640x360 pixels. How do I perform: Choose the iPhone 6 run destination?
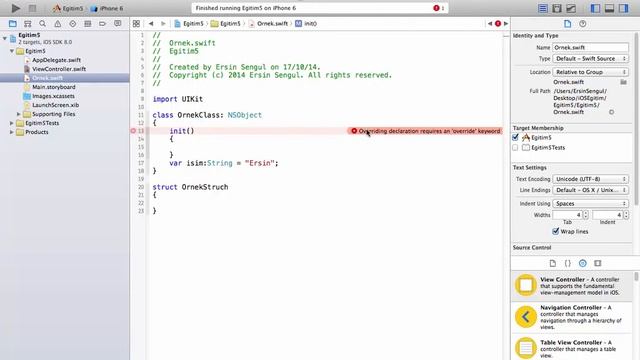click(x=107, y=8)
